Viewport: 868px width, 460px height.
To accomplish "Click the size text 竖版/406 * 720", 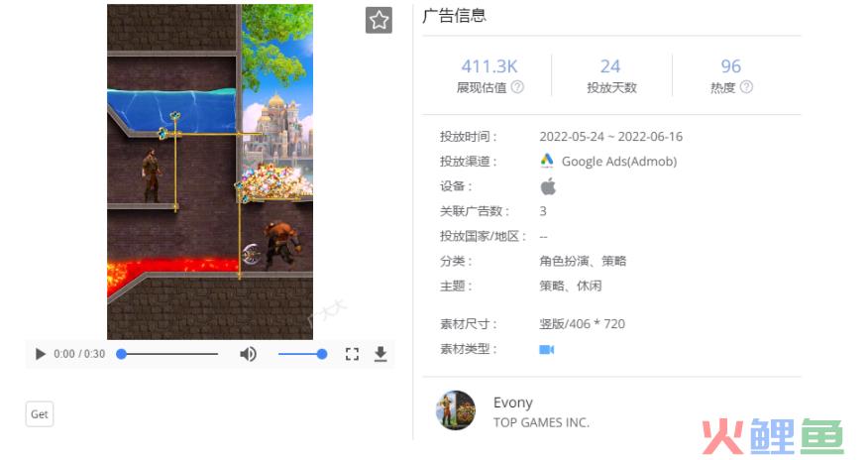I will coord(582,324).
